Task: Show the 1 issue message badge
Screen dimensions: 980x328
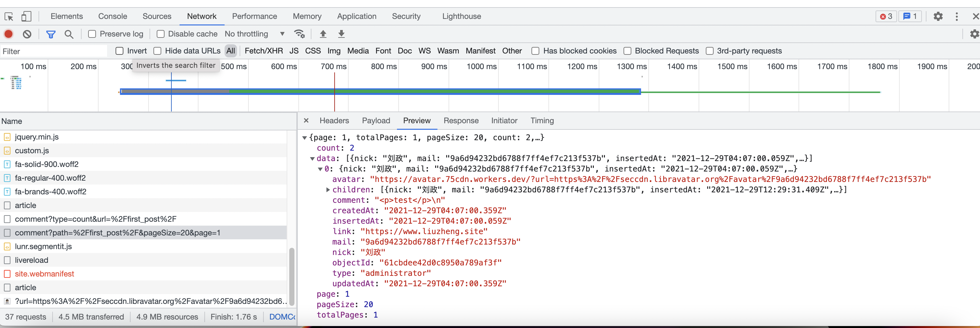Action: (910, 16)
